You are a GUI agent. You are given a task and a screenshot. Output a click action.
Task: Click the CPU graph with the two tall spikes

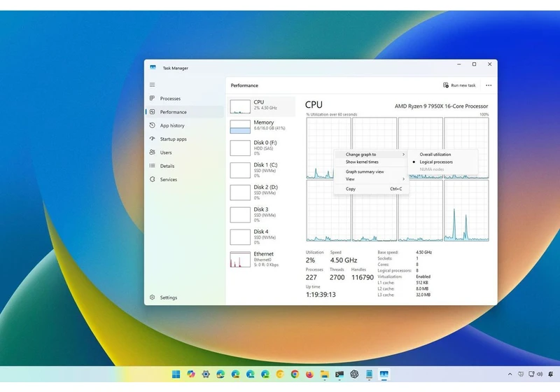(x=466, y=211)
